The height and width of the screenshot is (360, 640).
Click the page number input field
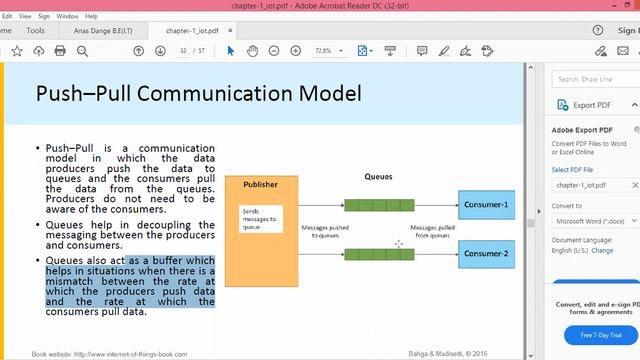(x=183, y=51)
